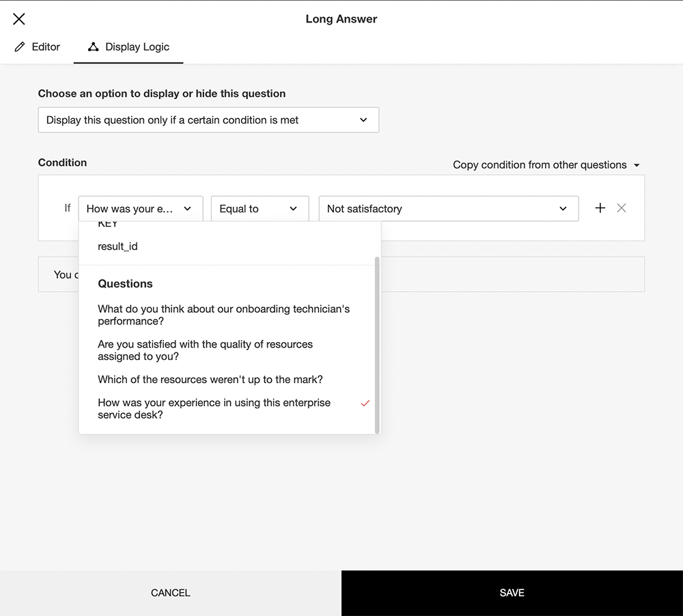Open the display or hide option dropdown
683x616 pixels.
[208, 120]
